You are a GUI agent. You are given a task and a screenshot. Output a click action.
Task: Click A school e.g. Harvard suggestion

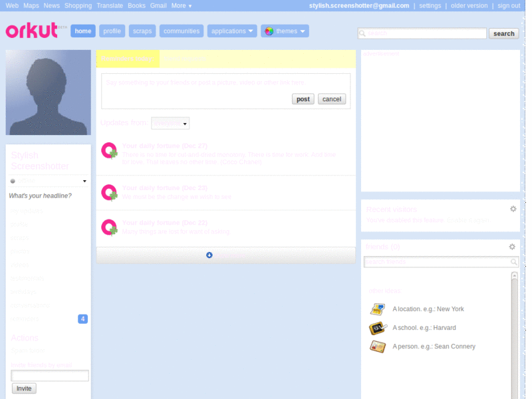tap(424, 328)
